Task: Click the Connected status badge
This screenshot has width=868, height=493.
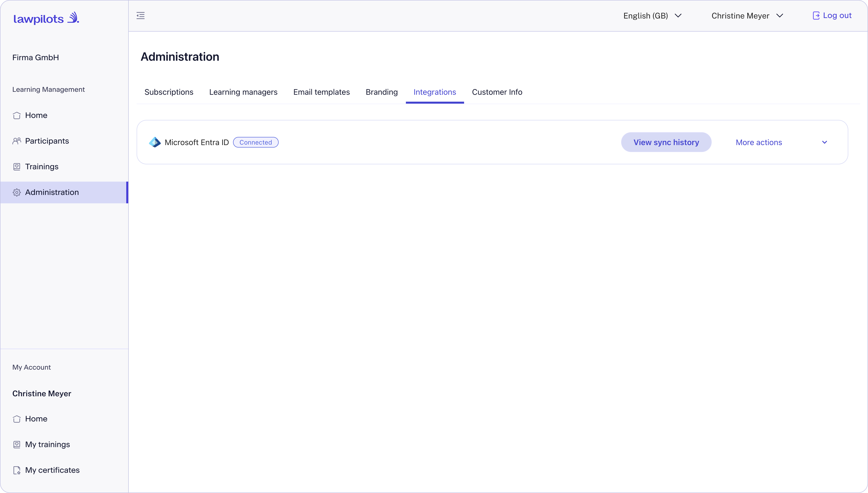Action: (x=256, y=143)
